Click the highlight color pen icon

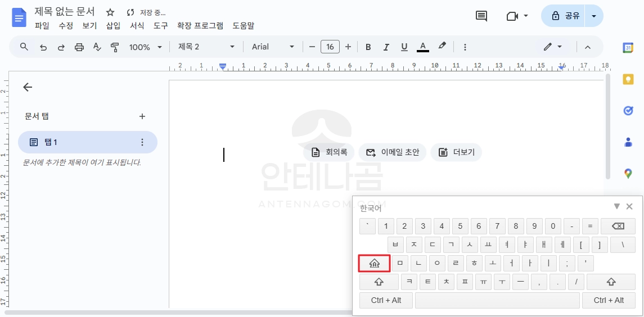(442, 47)
